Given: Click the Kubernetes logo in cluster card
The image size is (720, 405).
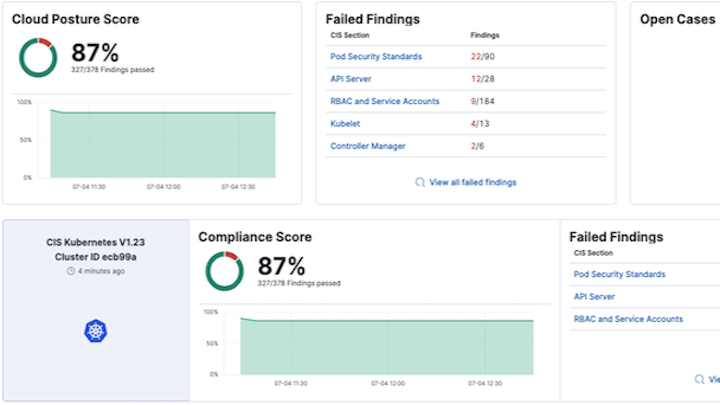Looking at the screenshot, I should coord(95,330).
